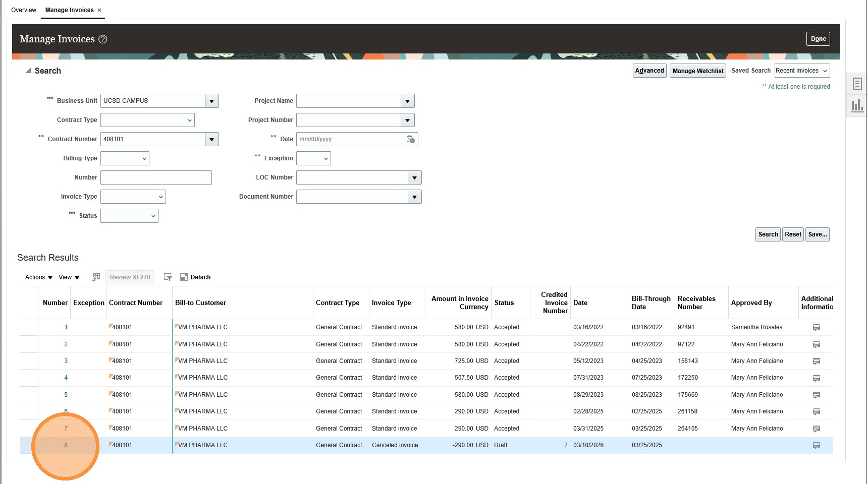The height and width of the screenshot is (484, 868).
Task: Open additional information for receivables 172250 row
Action: [x=817, y=378]
